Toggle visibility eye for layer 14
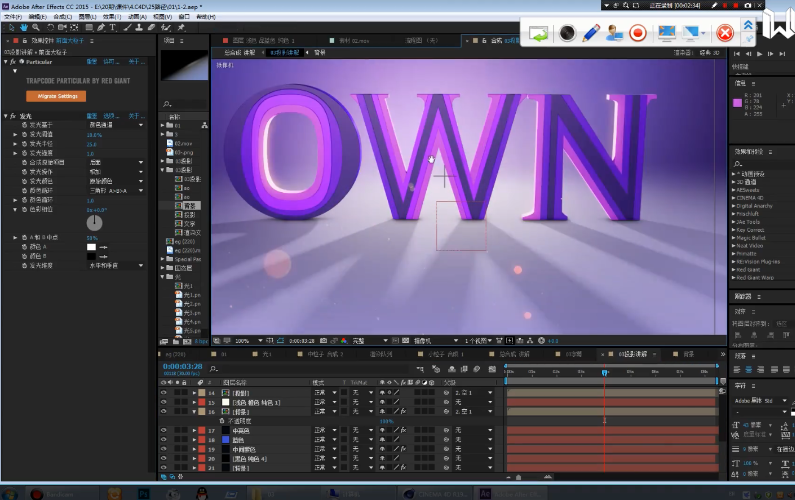Image resolution: width=795 pixels, height=500 pixels. (x=164, y=394)
